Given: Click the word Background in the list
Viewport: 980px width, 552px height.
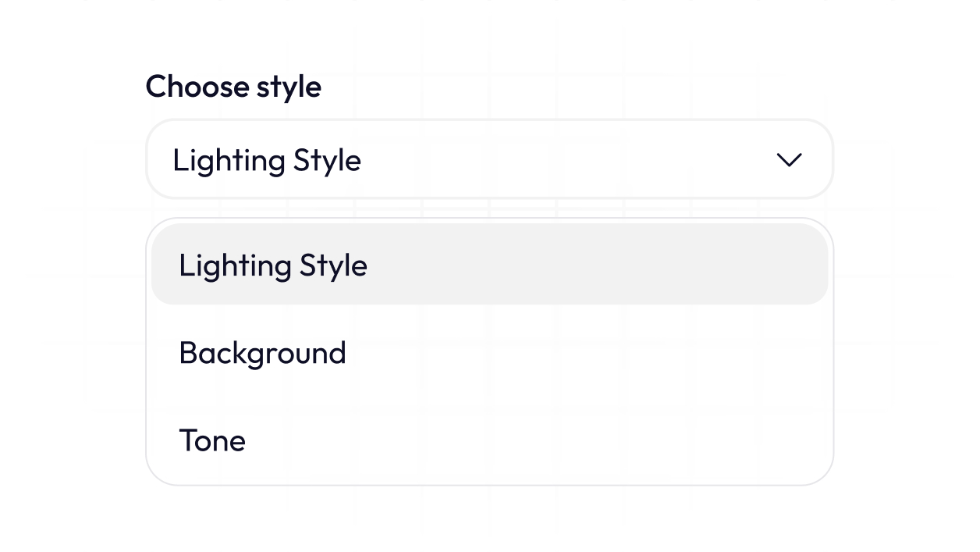Looking at the screenshot, I should pyautogui.click(x=262, y=353).
